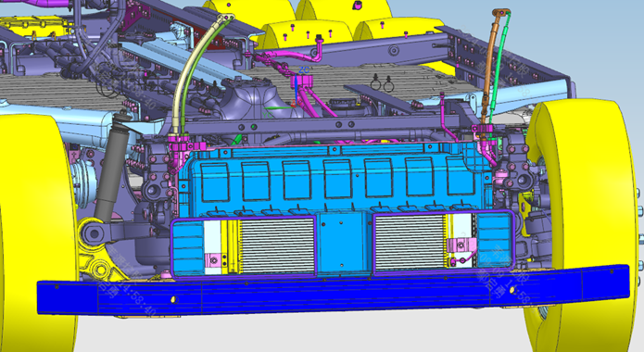Select the left striped radiator core
This screenshot has width=644, height=352.
pos(278,245)
